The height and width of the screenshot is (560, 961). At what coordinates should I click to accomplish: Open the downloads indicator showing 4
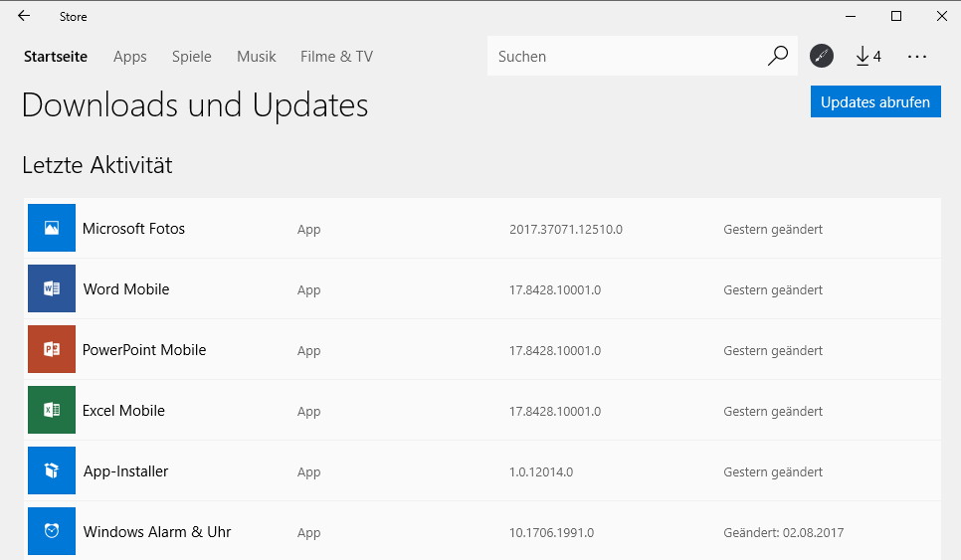point(867,56)
